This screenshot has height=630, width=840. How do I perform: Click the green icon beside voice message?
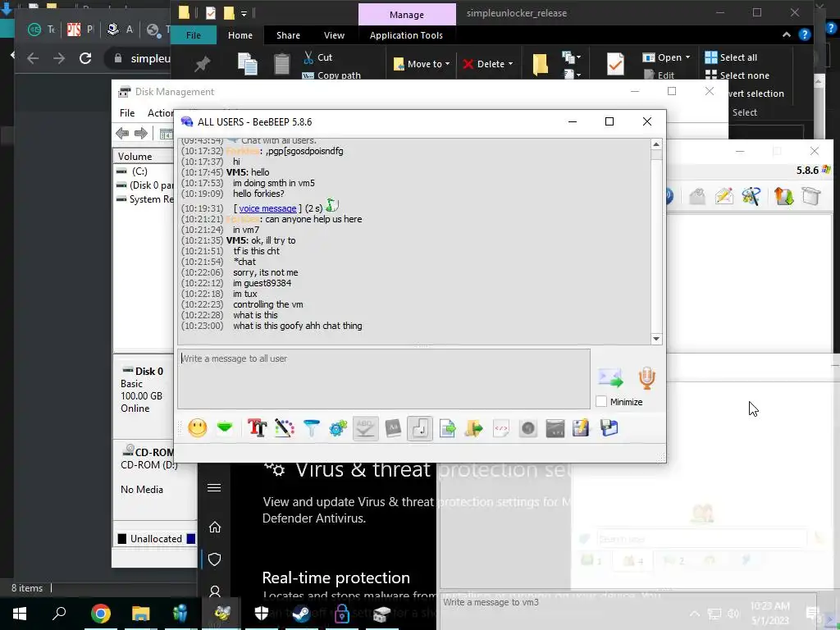pos(332,205)
